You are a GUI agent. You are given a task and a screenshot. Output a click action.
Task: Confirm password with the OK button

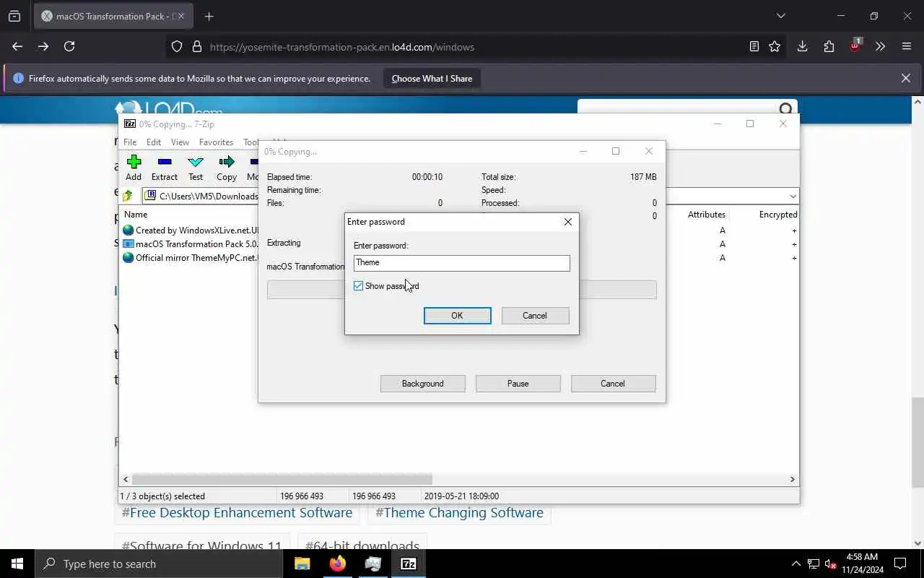point(457,316)
